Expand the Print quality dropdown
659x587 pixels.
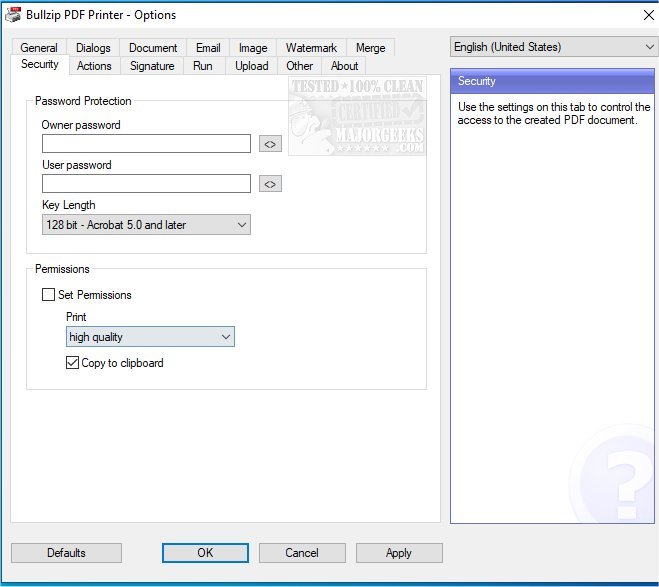pos(150,337)
